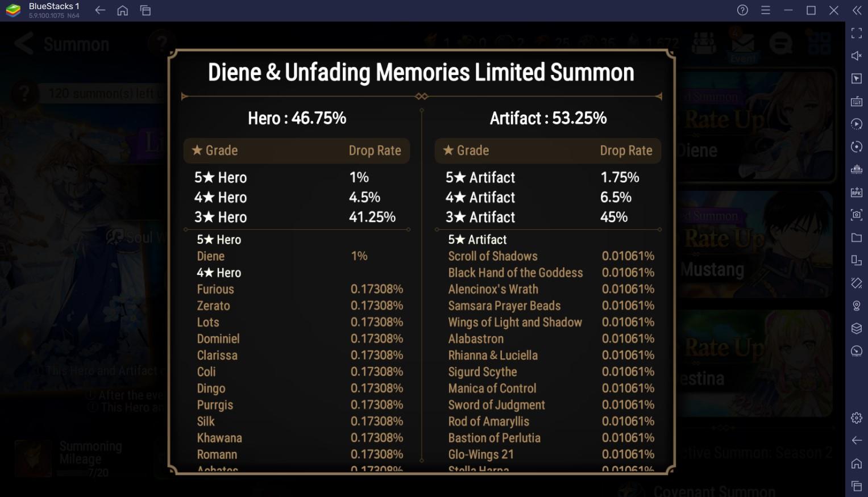Select the Mustang Rate Up banner

pos(755,244)
